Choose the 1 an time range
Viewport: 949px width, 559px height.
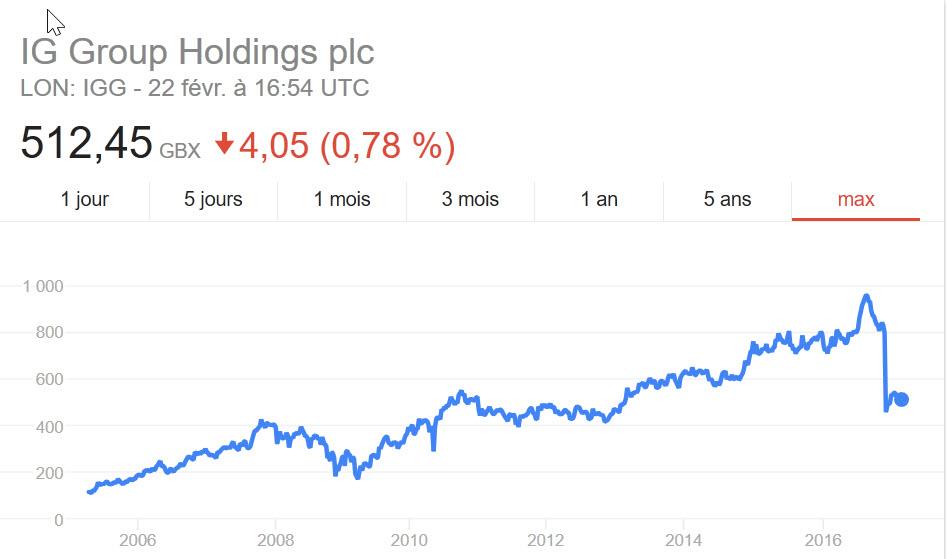pos(599,199)
